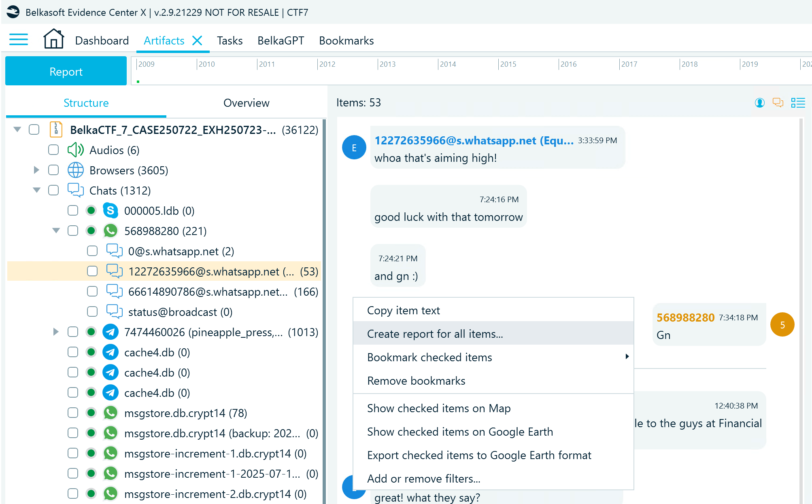Collapse the 568988280 WhatsApp node
This screenshot has width=812, height=504.
(56, 231)
